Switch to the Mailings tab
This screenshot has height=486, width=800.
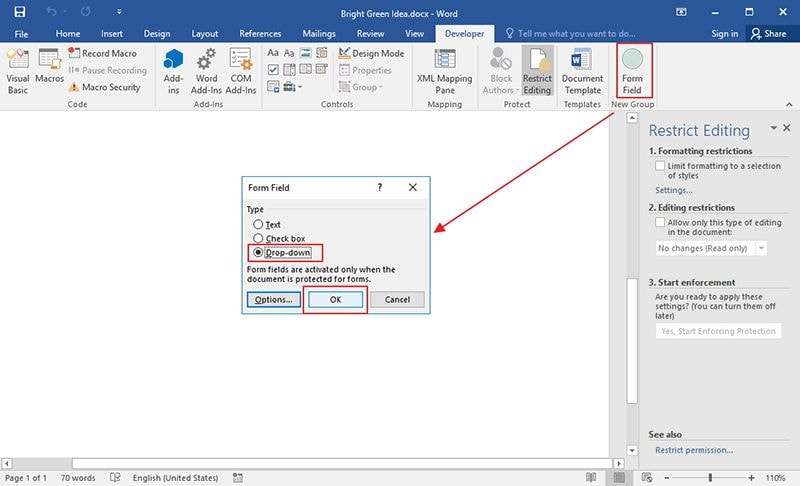[x=319, y=34]
